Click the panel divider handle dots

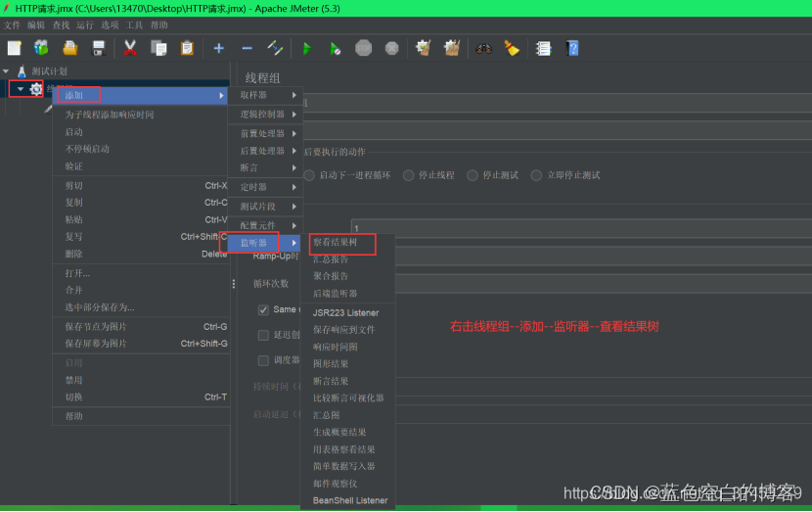pyautogui.click(x=234, y=284)
